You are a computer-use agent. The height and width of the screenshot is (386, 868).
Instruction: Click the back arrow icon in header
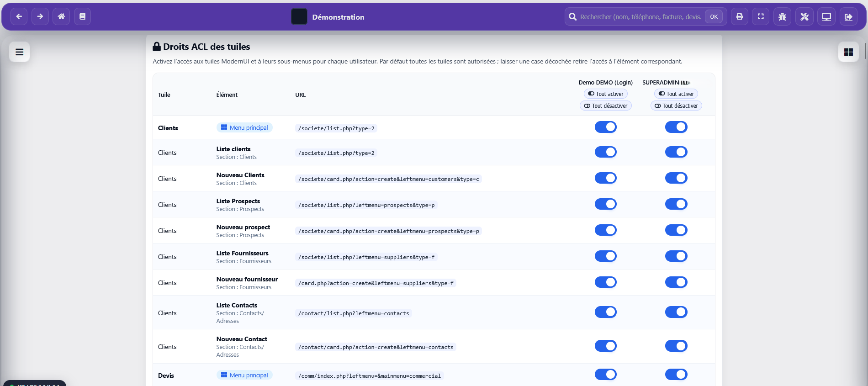point(19,16)
